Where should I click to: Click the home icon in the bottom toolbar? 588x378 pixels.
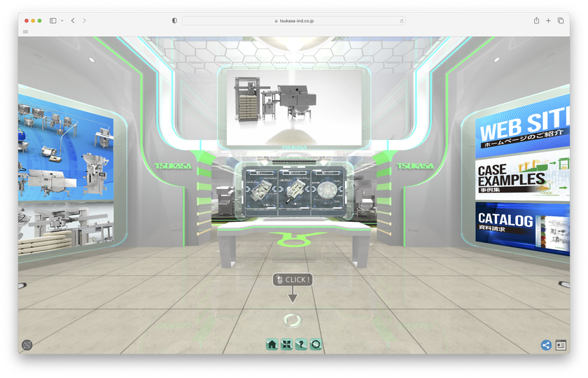point(272,344)
